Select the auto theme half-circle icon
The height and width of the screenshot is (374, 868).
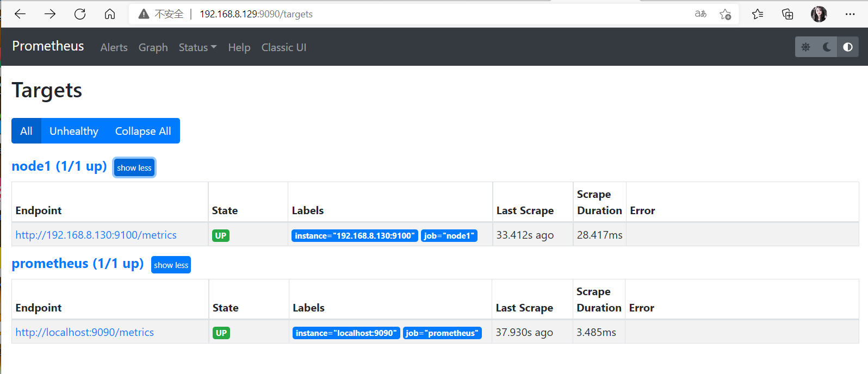click(x=848, y=47)
